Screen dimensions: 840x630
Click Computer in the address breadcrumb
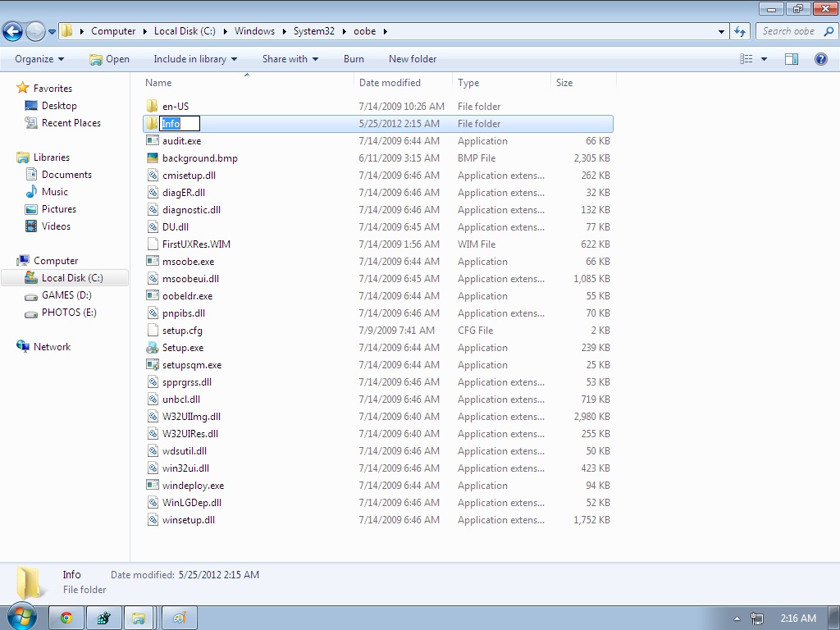pyautogui.click(x=113, y=31)
